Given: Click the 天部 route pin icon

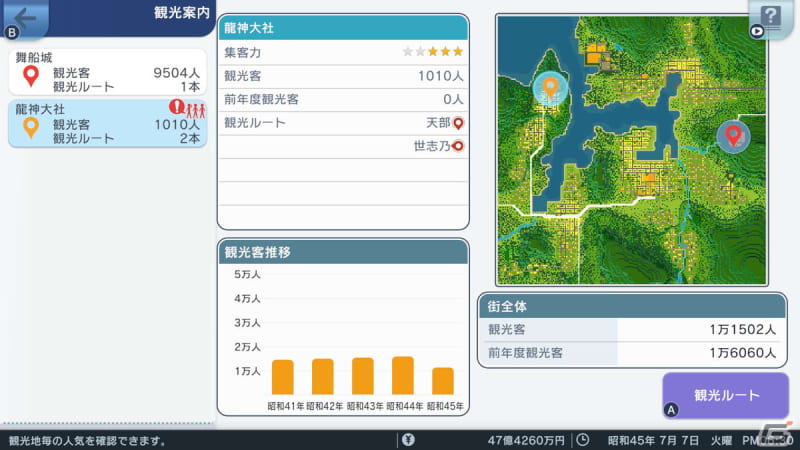Looking at the screenshot, I should (458, 123).
